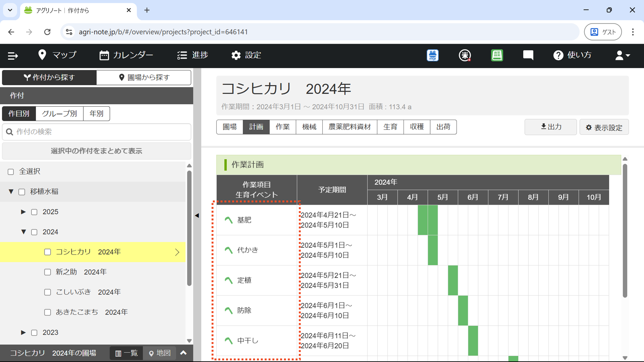Screen dimensions: 644x362
Task: Open the 作業 tab
Action: 283,127
